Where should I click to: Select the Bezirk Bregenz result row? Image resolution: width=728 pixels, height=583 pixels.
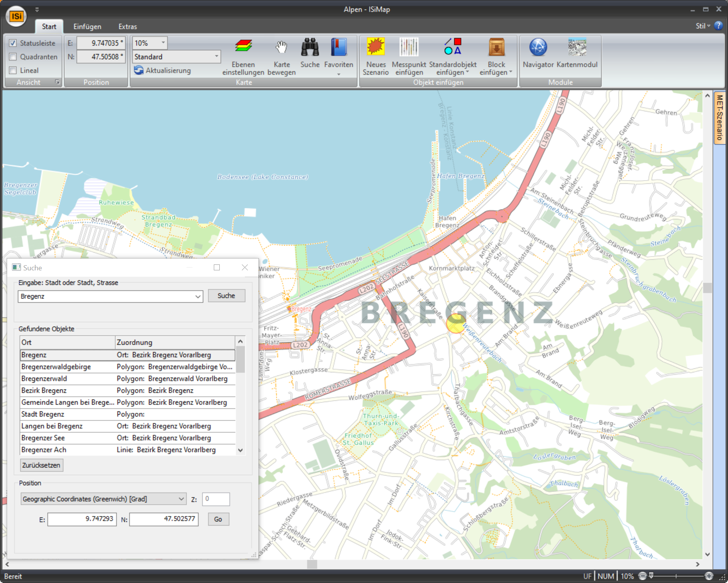point(128,391)
